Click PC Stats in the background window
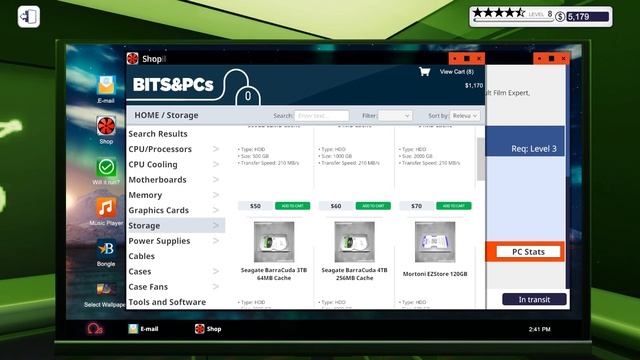This screenshot has width=640, height=360. pyautogui.click(x=528, y=252)
